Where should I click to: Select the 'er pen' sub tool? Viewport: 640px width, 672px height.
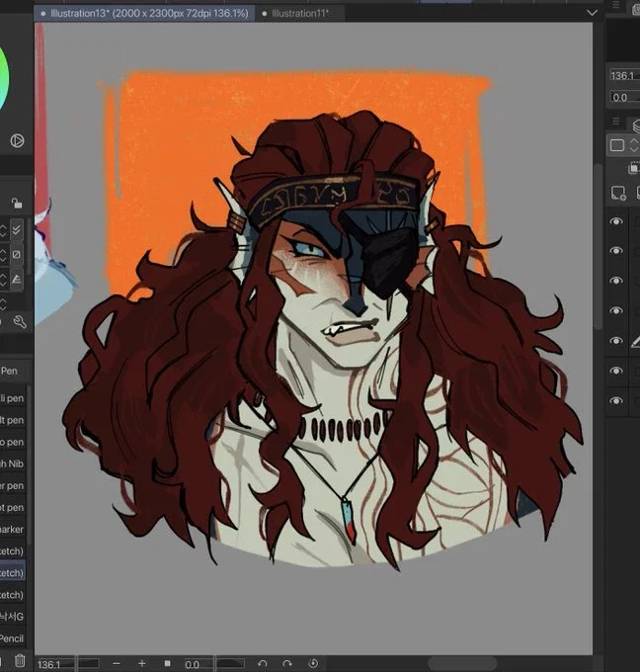click(x=13, y=485)
